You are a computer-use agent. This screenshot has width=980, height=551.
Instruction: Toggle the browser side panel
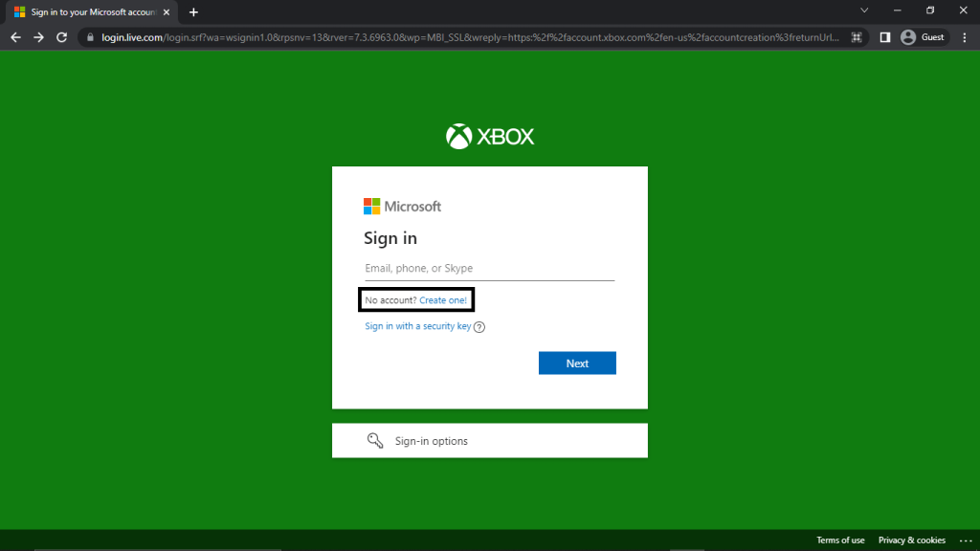[885, 37]
